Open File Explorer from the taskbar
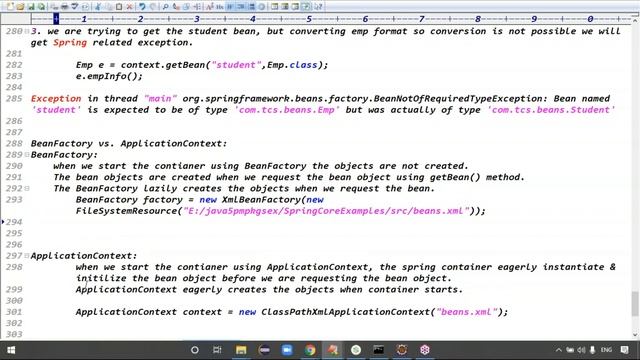This screenshot has width=640, height=360. (241, 350)
